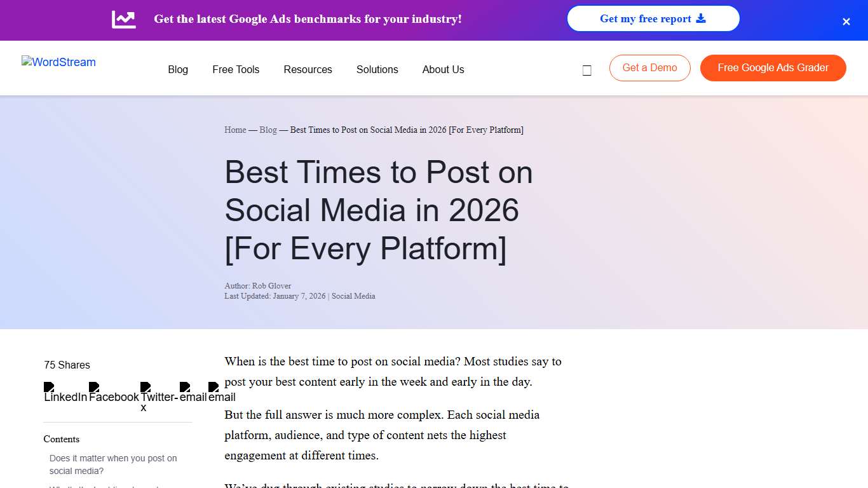
Task: Request a demo via Get a Demo
Action: [x=649, y=67]
